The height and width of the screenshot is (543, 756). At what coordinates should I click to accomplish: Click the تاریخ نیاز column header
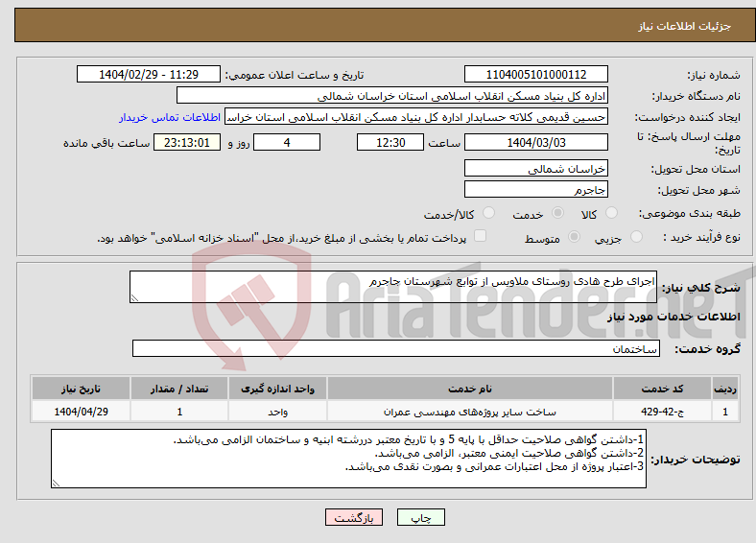click(x=81, y=389)
